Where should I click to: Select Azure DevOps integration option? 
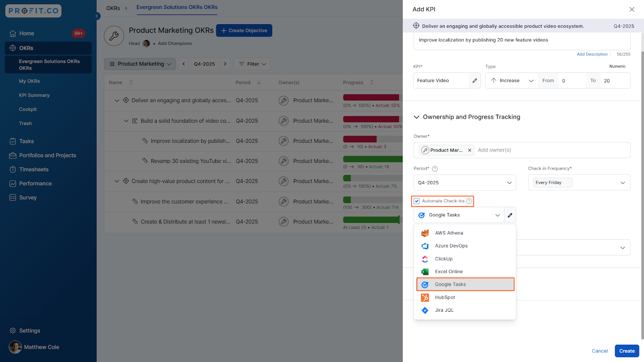tap(464, 246)
